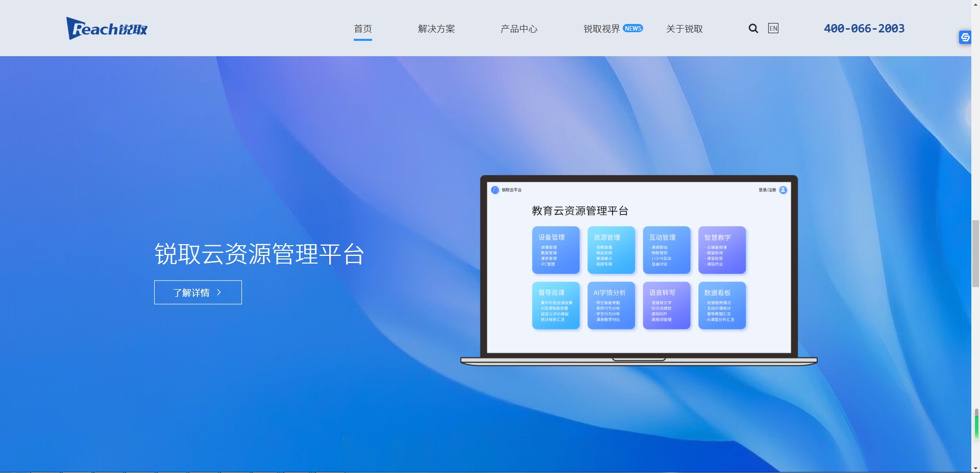The image size is (980, 473).
Task: Click the Reach锐取 logo
Action: click(107, 29)
